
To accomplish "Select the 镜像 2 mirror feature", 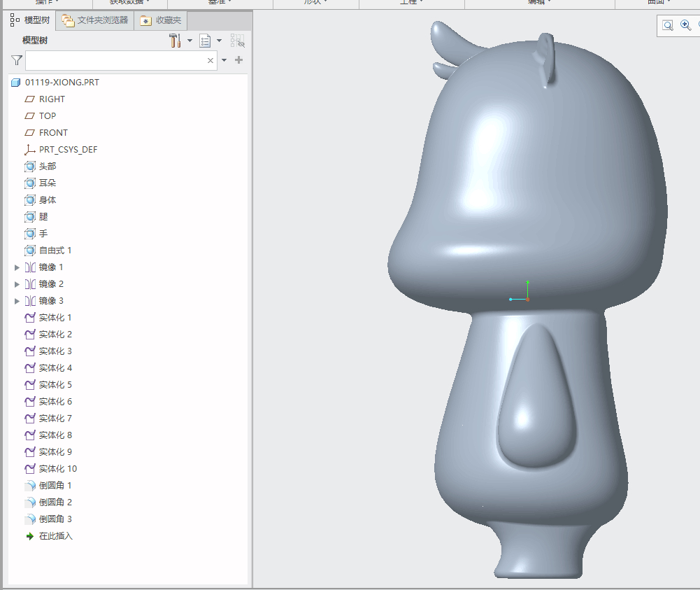I will click(44, 284).
